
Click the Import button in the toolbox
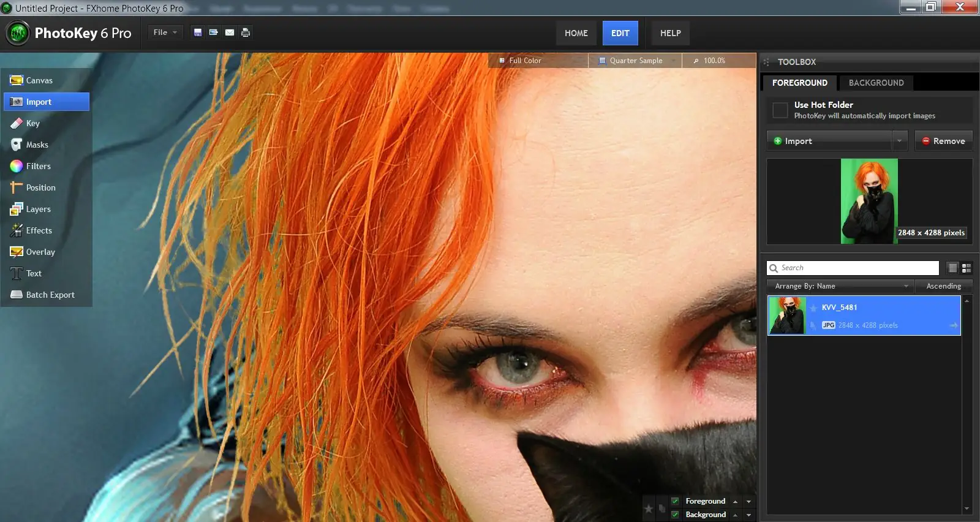click(x=829, y=141)
